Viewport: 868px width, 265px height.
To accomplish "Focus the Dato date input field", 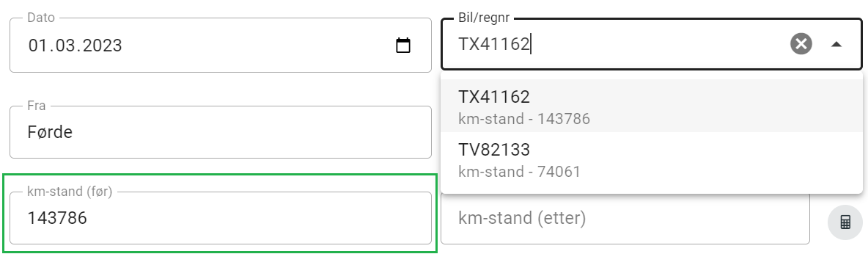I will tap(221, 45).
